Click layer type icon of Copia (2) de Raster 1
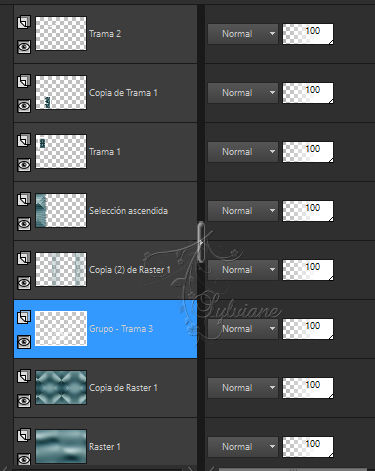The width and height of the screenshot is (375, 471). click(x=24, y=258)
